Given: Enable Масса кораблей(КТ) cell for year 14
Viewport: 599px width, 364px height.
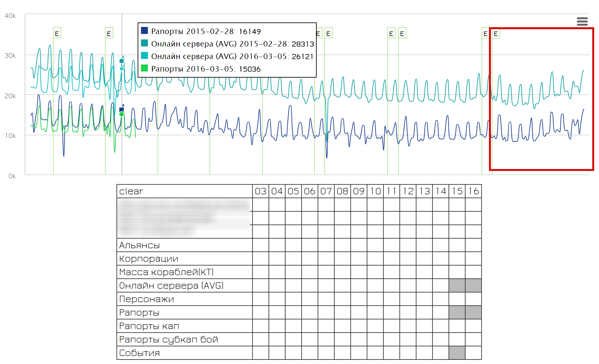Looking at the screenshot, I should click(441, 272).
